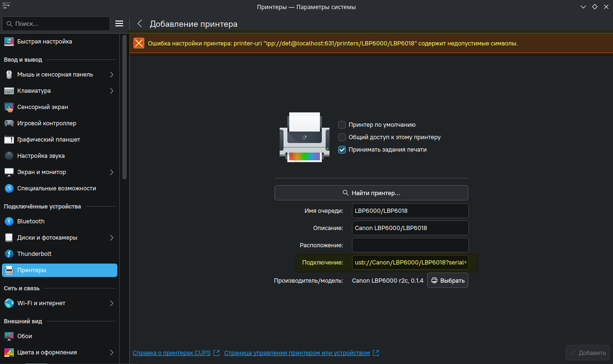This screenshot has width=613, height=364.
Task: Click the Производитель/модель value Canon LBP6000 r2c
Action: click(387, 281)
